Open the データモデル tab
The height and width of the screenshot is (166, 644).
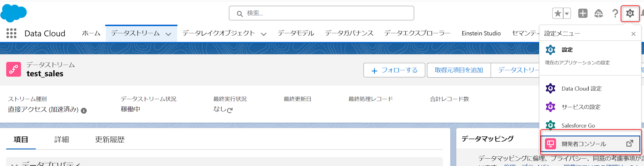click(x=296, y=33)
